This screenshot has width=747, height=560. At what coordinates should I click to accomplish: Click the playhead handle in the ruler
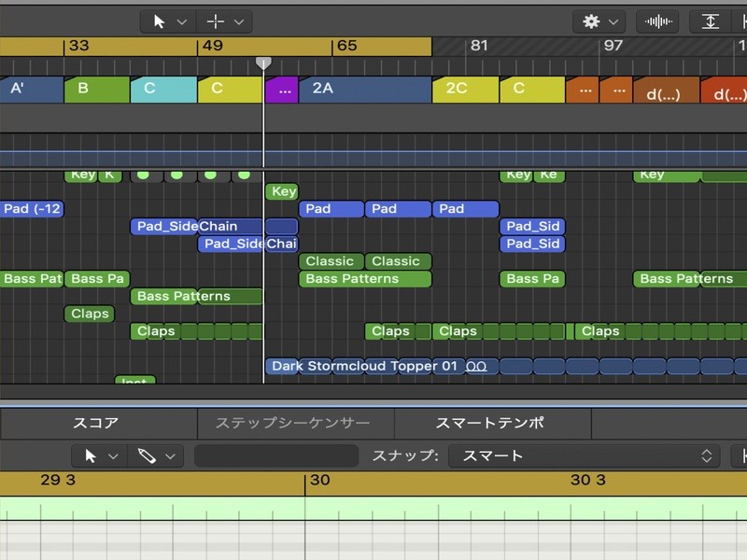(x=263, y=63)
